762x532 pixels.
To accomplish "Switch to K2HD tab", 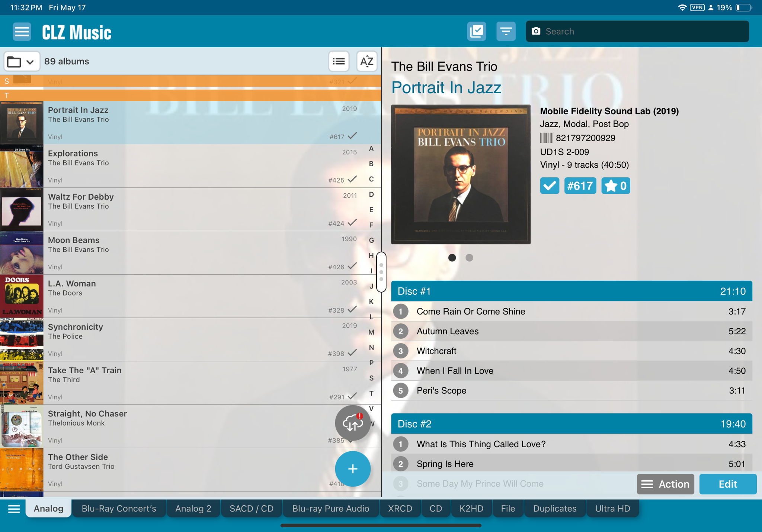I will coord(471,509).
